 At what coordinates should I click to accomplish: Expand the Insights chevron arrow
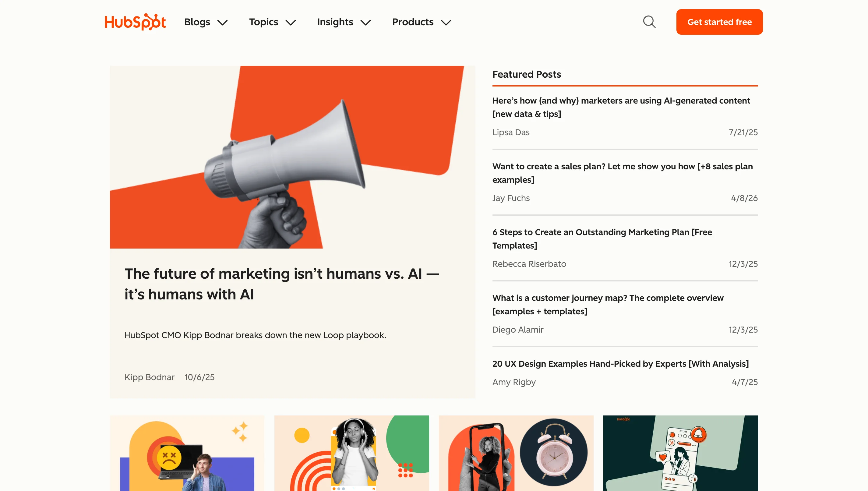click(365, 23)
